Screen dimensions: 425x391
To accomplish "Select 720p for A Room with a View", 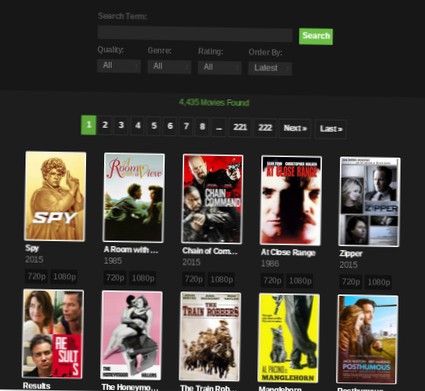I will (115, 278).
